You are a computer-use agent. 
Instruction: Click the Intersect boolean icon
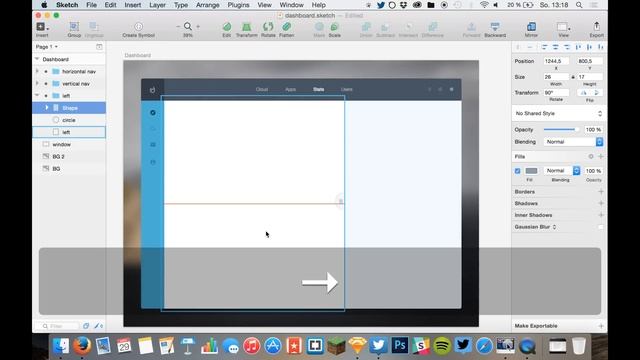tap(408, 27)
